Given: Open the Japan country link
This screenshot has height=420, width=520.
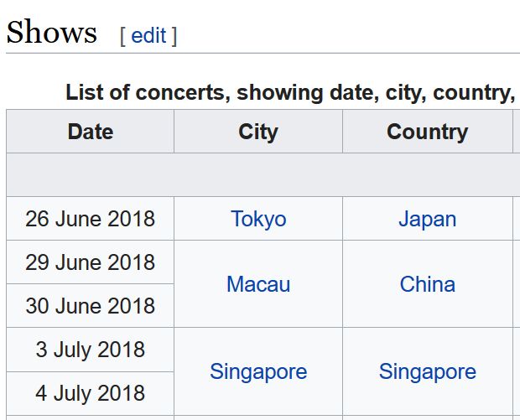Looking at the screenshot, I should (428, 219).
